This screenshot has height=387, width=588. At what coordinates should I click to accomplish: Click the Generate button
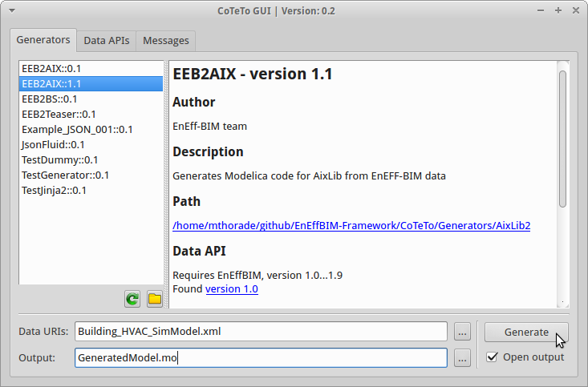click(x=526, y=332)
